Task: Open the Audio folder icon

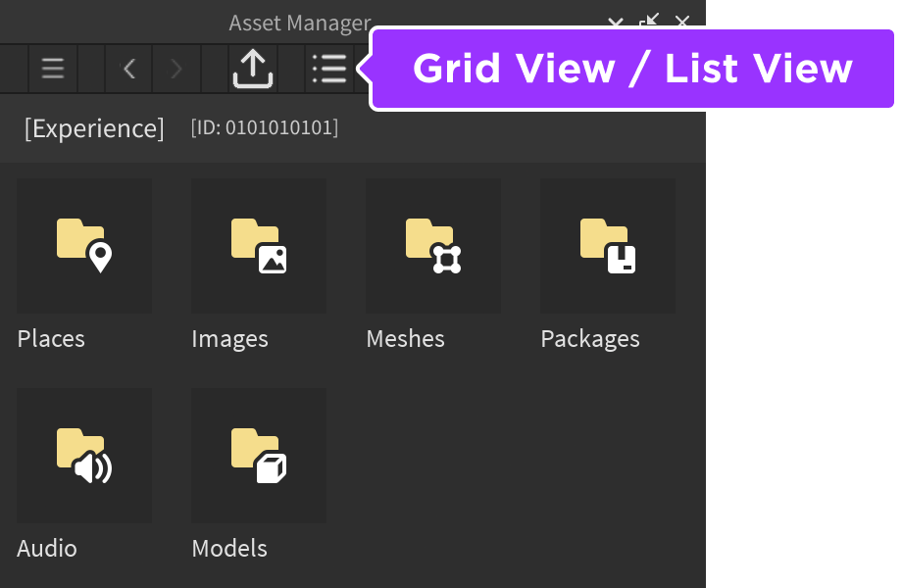Action: 84,456
